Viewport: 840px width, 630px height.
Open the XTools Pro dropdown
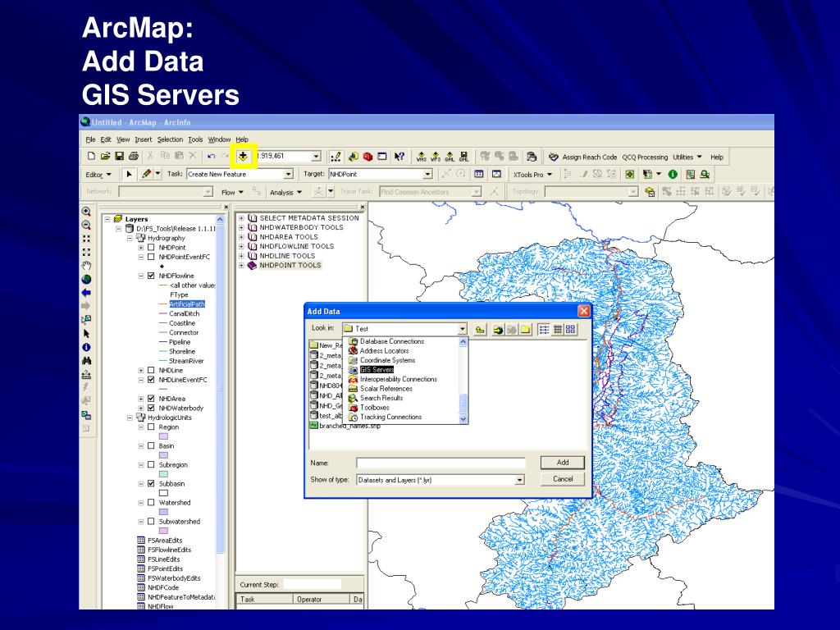(532, 175)
